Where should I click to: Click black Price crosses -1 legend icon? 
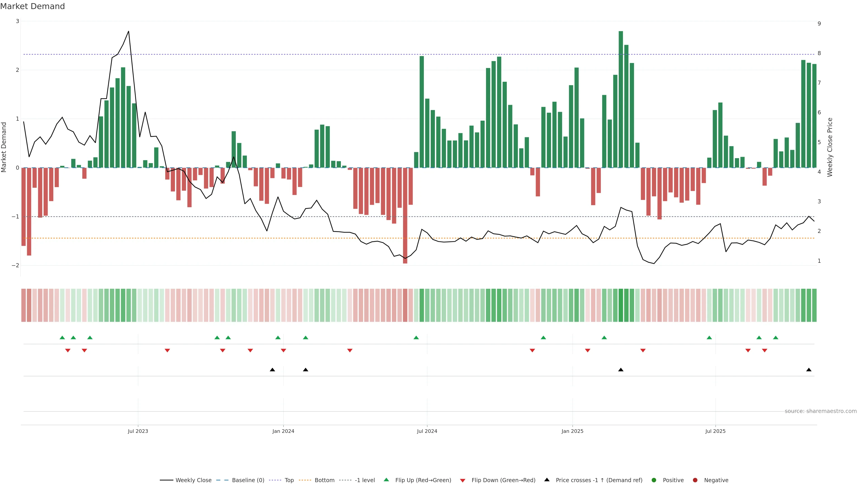tap(547, 480)
